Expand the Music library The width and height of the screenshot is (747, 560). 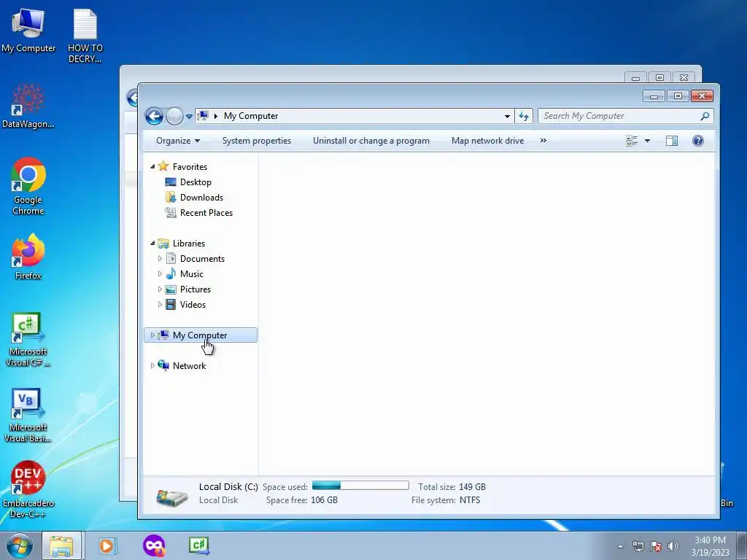click(160, 274)
